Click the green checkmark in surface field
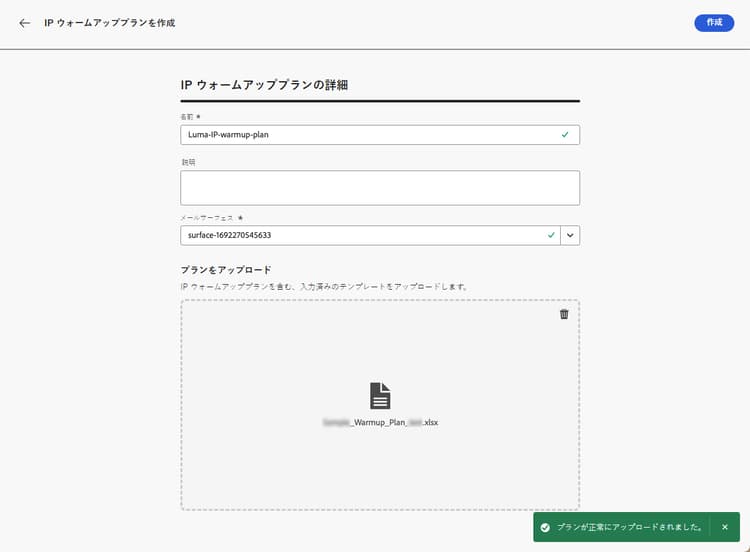750x552 pixels. click(x=551, y=235)
